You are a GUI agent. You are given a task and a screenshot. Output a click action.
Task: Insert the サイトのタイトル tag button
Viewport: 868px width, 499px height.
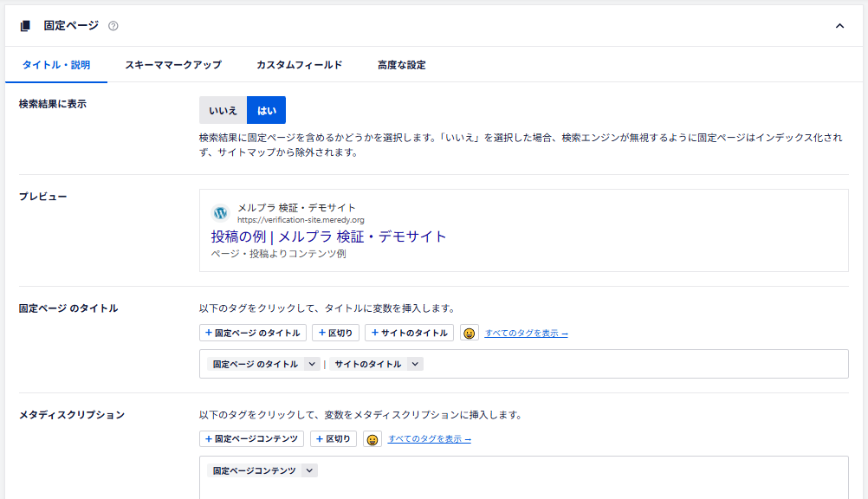coord(409,333)
